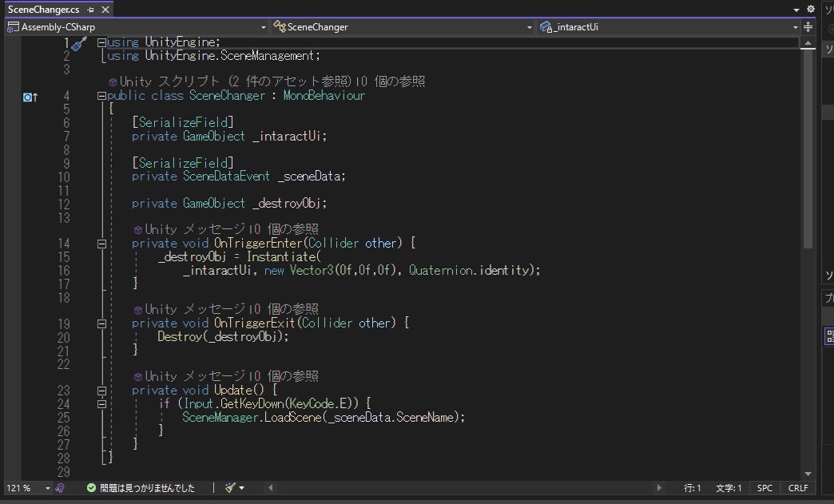Open Unity message CodeLens above OnTriggerExit

(192, 309)
